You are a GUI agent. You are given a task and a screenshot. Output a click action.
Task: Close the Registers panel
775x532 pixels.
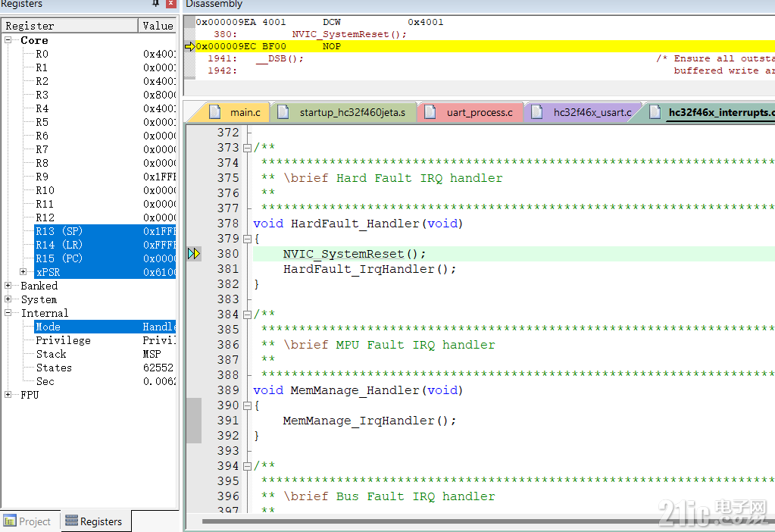coord(171,3)
